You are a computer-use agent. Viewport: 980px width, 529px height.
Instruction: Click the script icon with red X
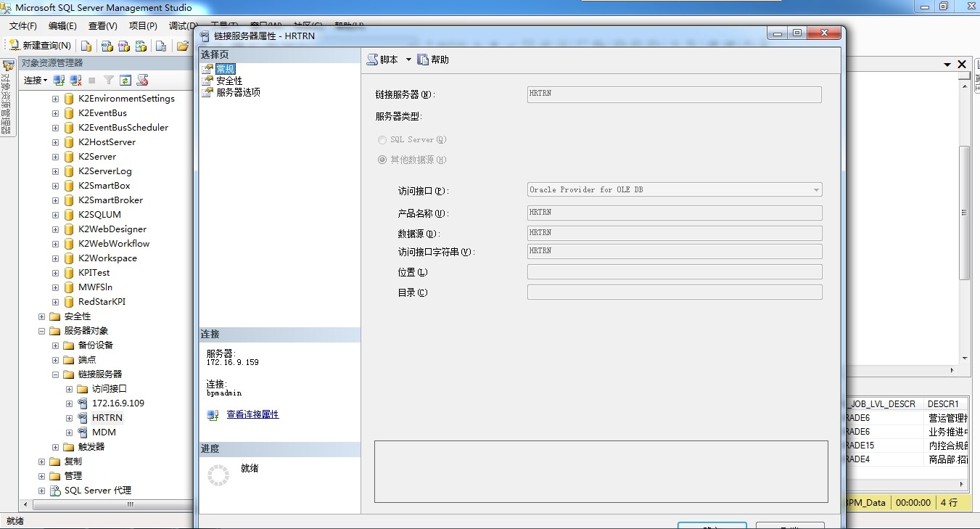click(x=142, y=80)
